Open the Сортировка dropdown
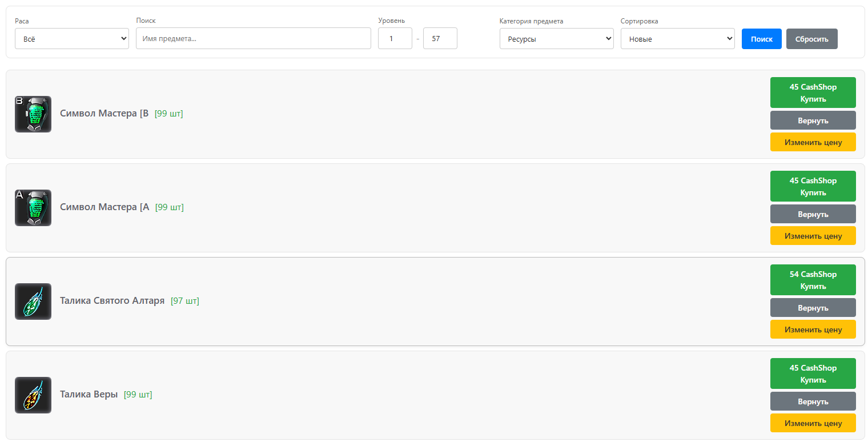 (x=678, y=39)
